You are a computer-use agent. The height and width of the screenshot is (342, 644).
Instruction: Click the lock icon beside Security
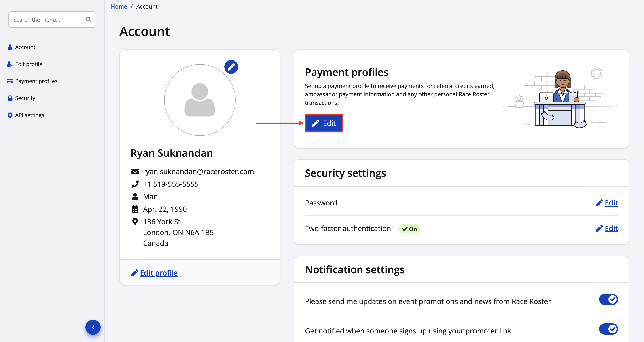pyautogui.click(x=10, y=98)
